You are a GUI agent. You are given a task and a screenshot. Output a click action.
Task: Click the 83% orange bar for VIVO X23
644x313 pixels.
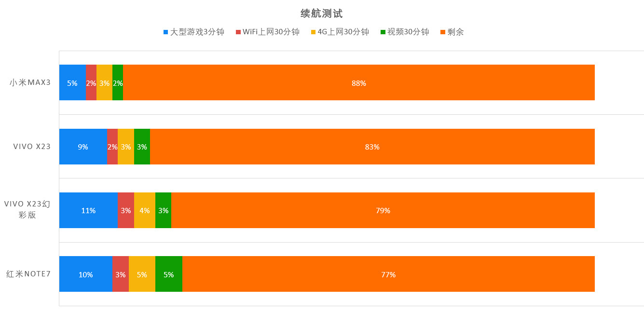(x=372, y=147)
